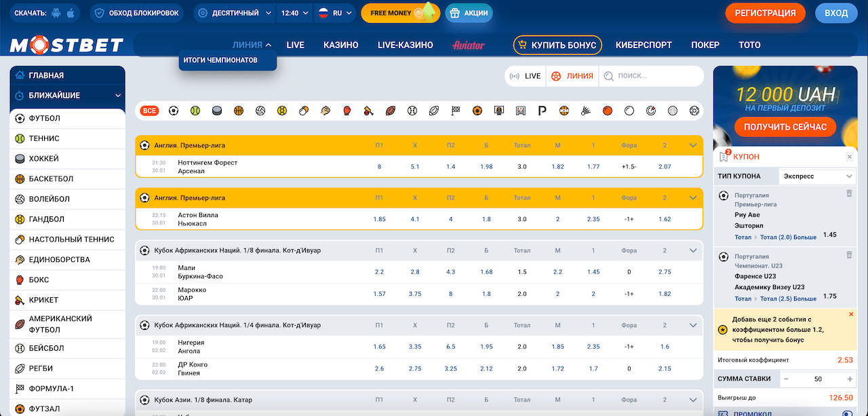
Task: Open the ПОКЕР section
Action: (x=705, y=45)
